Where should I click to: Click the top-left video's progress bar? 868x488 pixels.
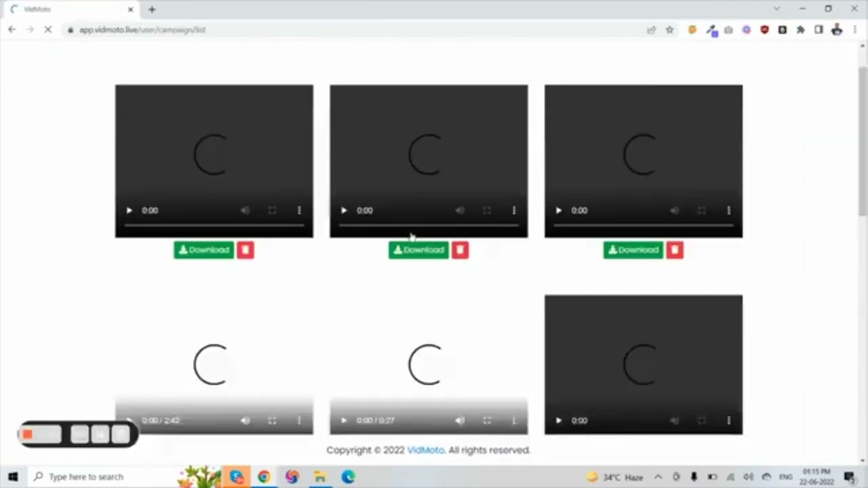[214, 225]
